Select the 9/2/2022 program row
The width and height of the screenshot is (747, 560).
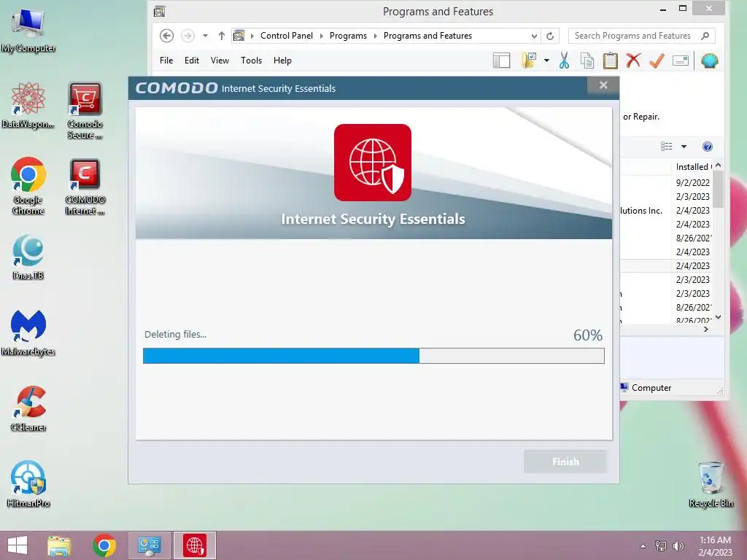(667, 182)
